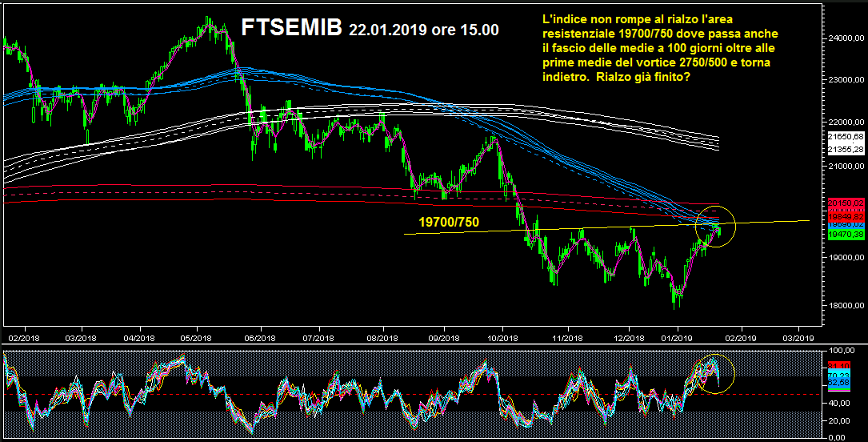This screenshot has width=868, height=442.
Task: Select the red 81,10 oscillator value tag
Action: 838,366
